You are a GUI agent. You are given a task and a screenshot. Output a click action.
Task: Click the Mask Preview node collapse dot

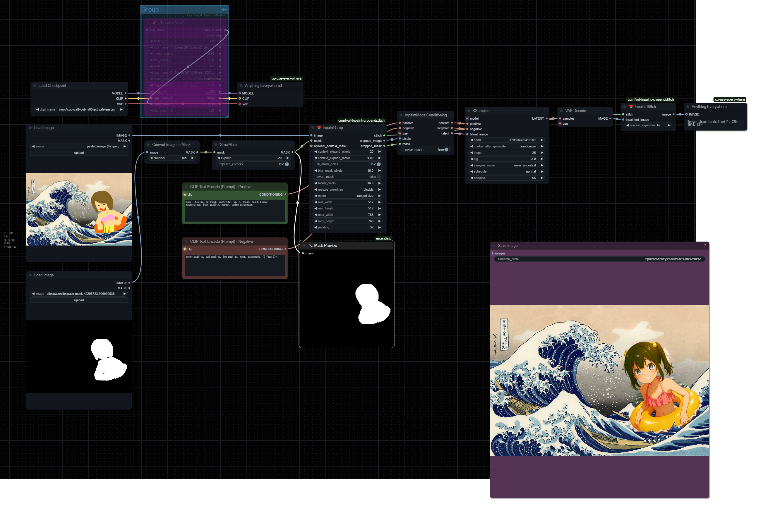point(304,246)
